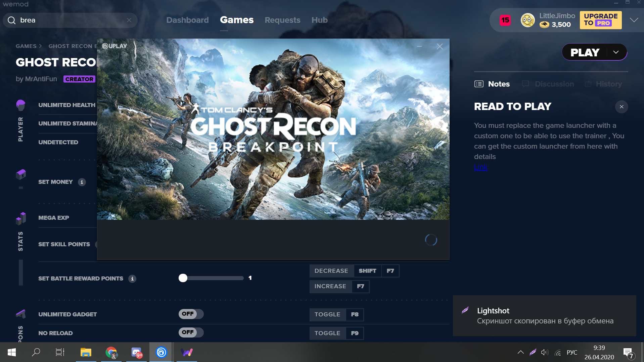Switch keyboard language РУС
The image size is (644, 362).
[x=572, y=353]
